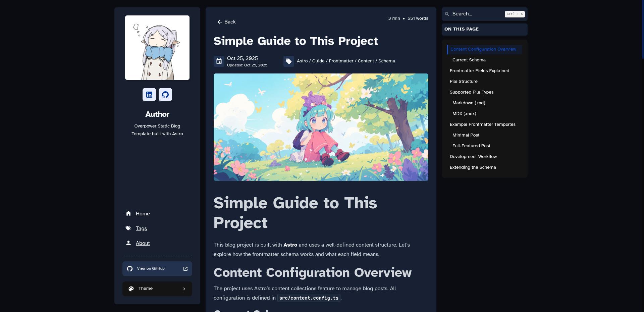Open the post cover illustration
The width and height of the screenshot is (644, 312).
321,127
